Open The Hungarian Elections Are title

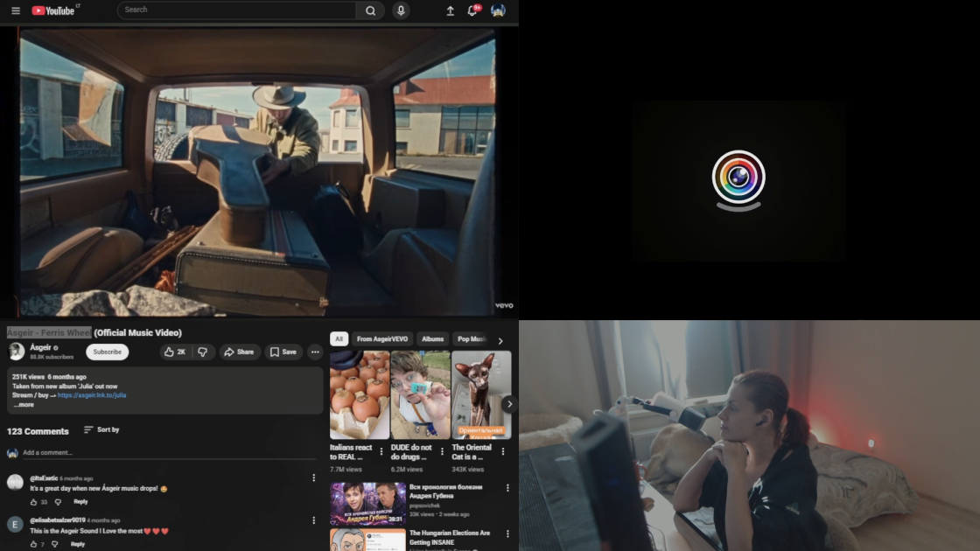[450, 537]
